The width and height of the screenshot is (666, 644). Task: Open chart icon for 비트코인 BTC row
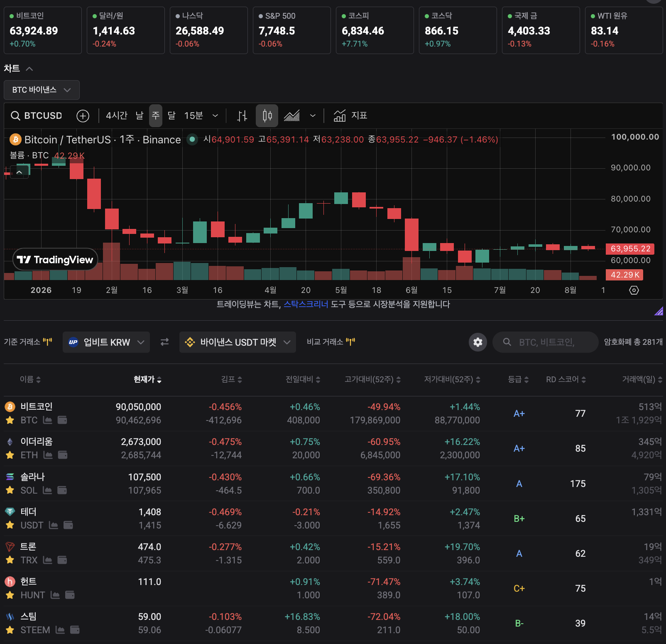coord(48,420)
